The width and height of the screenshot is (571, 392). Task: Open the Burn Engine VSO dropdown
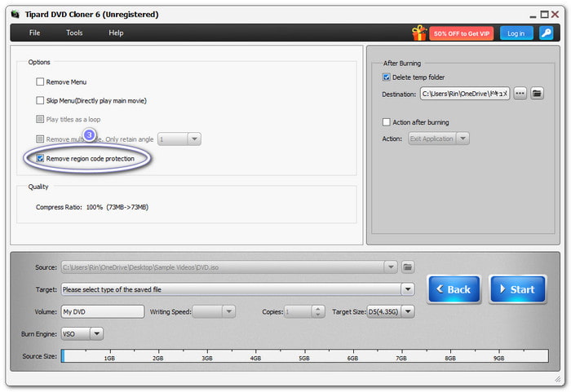pyautogui.click(x=97, y=334)
